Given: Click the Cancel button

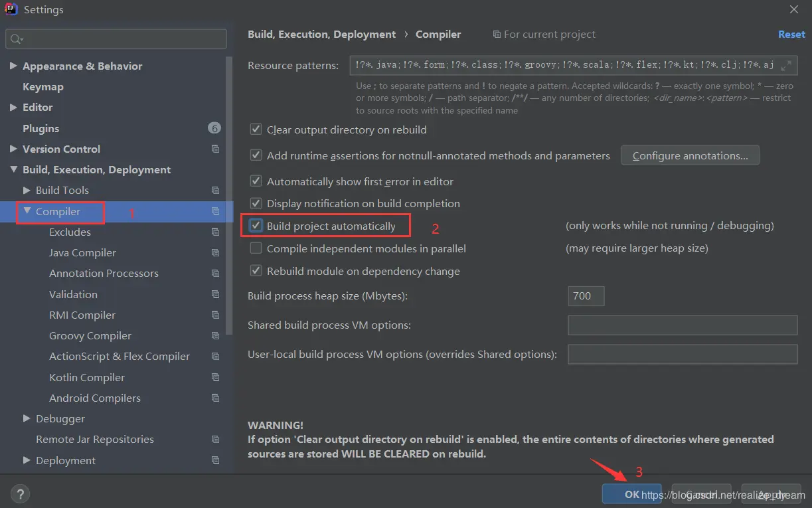Looking at the screenshot, I should 701,494.
